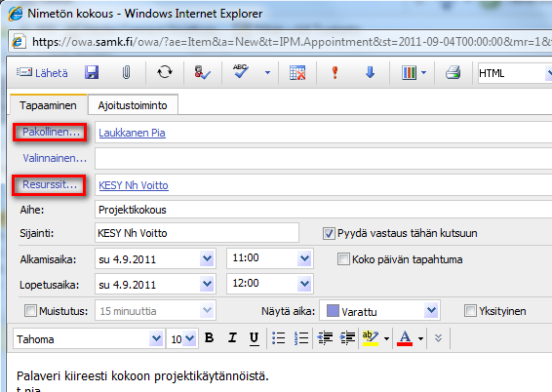Image resolution: width=552 pixels, height=392 pixels.
Task: Open the KESY Nh Voitto resource link
Action: [134, 185]
